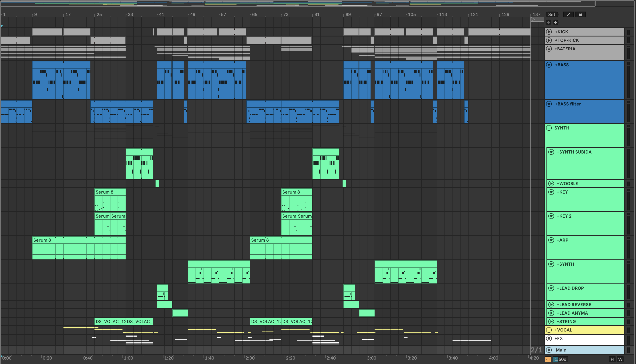The image size is (636, 364).
Task: Click the 1.50x waveform zoom slider
Action: 560,359
